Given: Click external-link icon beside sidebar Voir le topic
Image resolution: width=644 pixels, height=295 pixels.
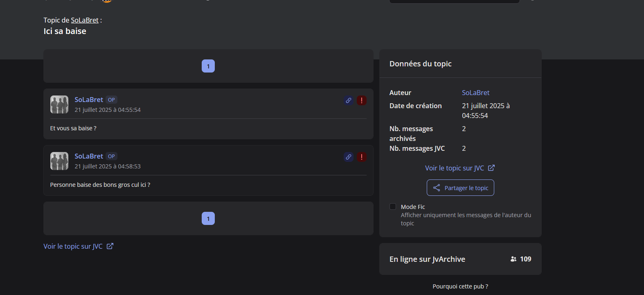Looking at the screenshot, I should point(491,168).
